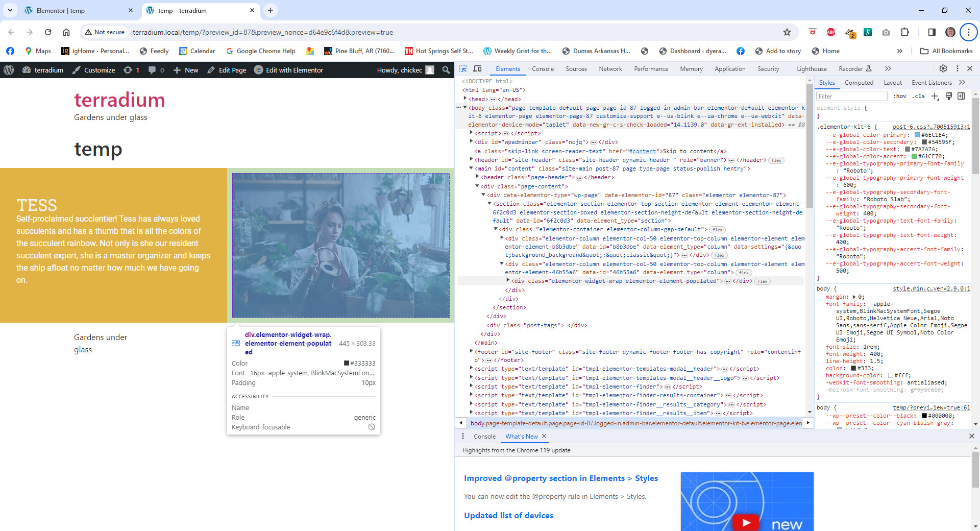Click the New content button in admin bar
The height and width of the screenshot is (531, 980).
pyautogui.click(x=186, y=70)
